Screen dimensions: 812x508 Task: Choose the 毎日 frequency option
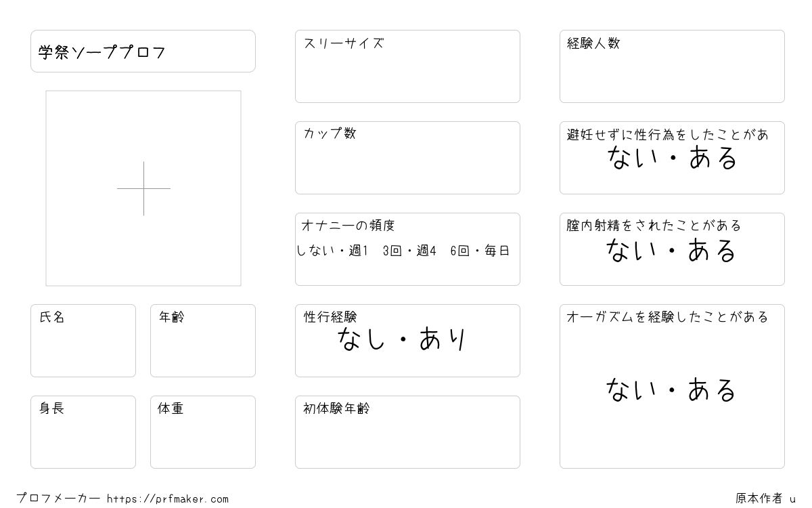[497, 251]
